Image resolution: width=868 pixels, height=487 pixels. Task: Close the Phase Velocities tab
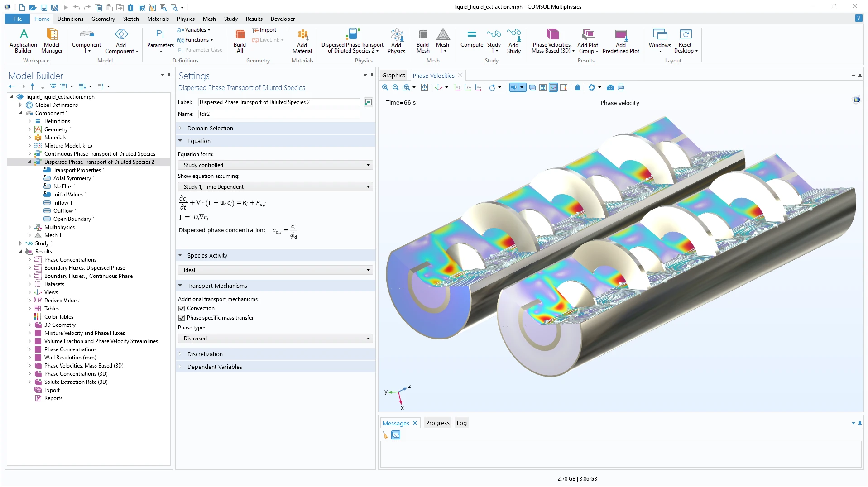460,76
